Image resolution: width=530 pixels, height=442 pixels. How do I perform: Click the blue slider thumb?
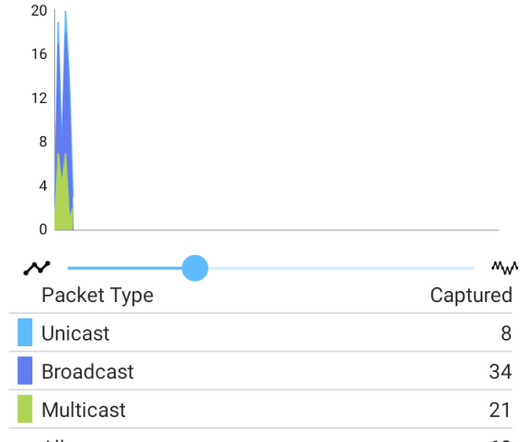tap(195, 268)
